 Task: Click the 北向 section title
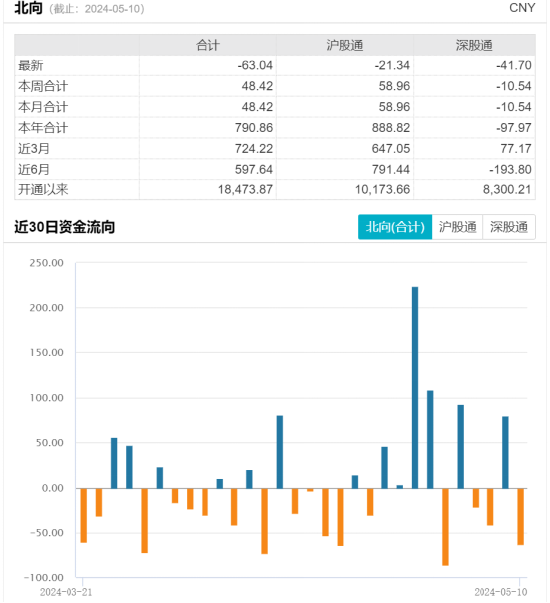28,8
